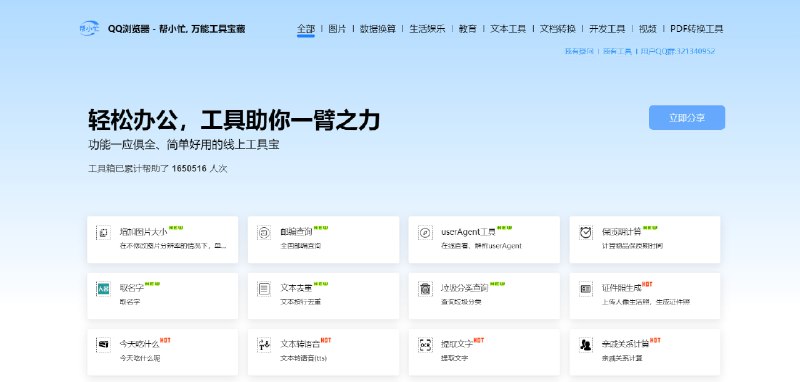The image size is (800, 382).
Task: Open the 垃圾分类查询 tool title
Action: [465, 288]
